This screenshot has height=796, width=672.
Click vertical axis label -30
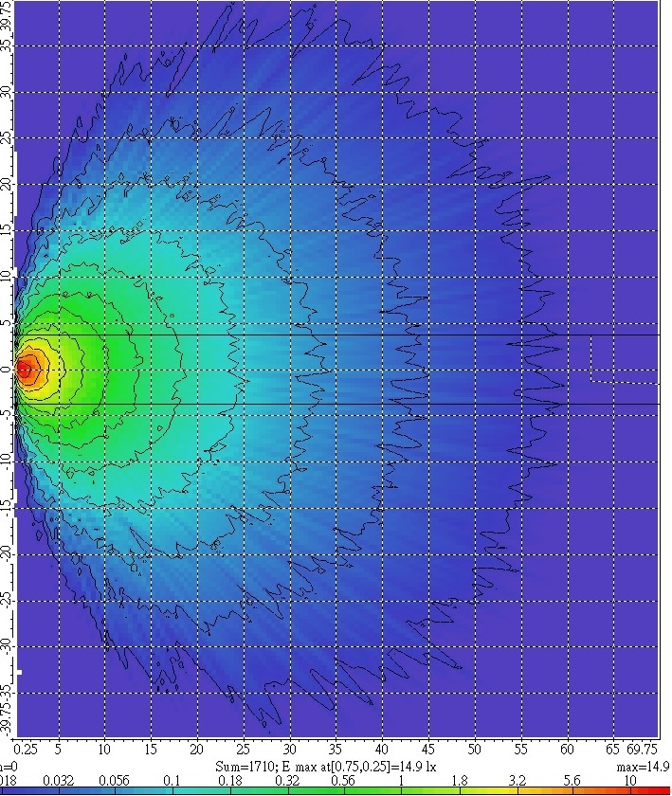pyautogui.click(x=6, y=645)
